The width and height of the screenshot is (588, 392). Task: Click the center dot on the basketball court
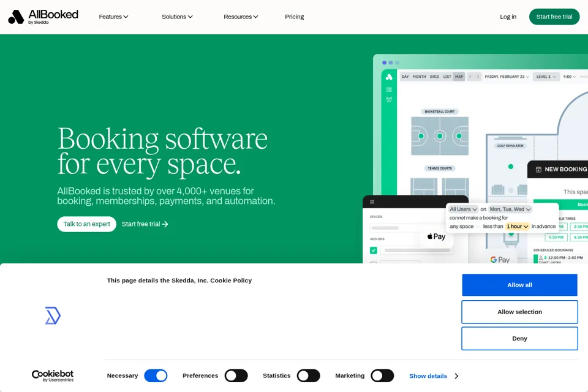[440, 136]
